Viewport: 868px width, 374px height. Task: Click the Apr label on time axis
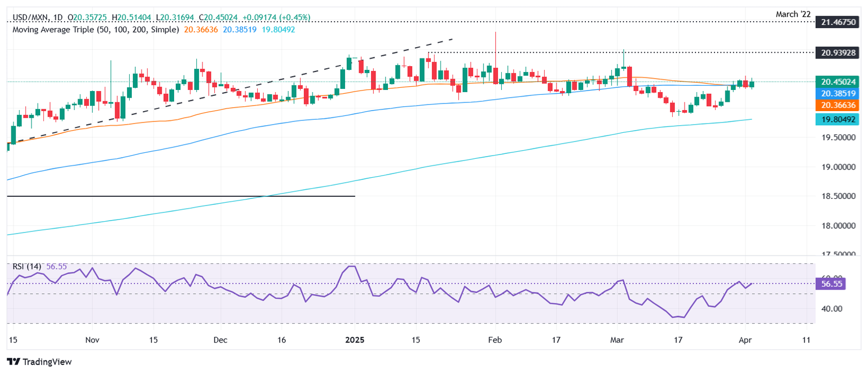tap(745, 340)
